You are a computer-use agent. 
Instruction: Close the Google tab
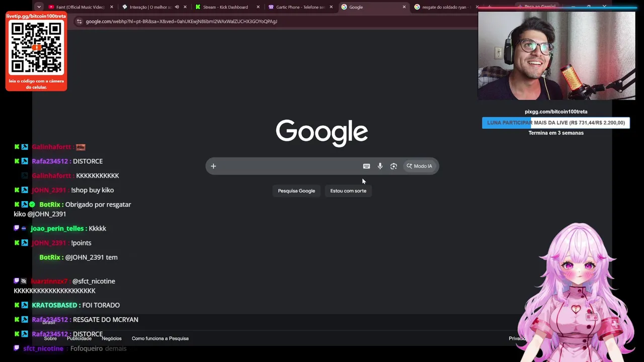(x=404, y=7)
